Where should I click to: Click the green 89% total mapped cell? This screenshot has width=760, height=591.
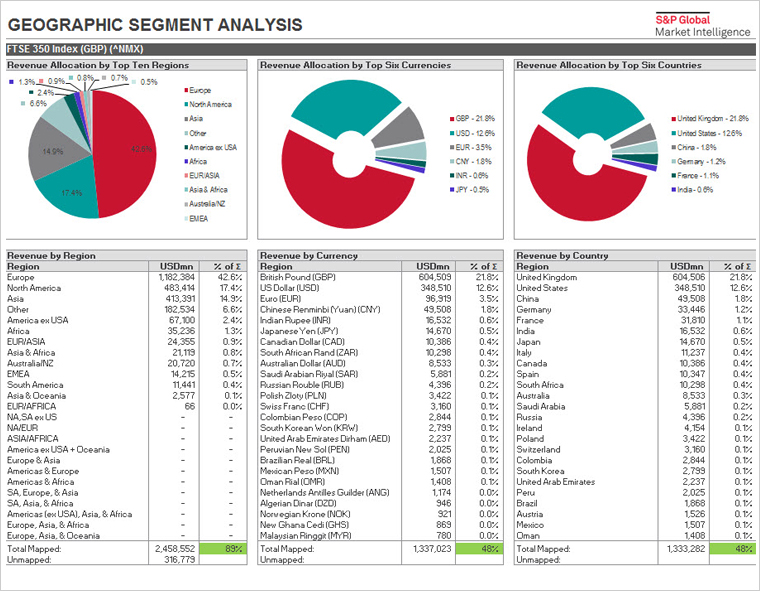pos(223,549)
